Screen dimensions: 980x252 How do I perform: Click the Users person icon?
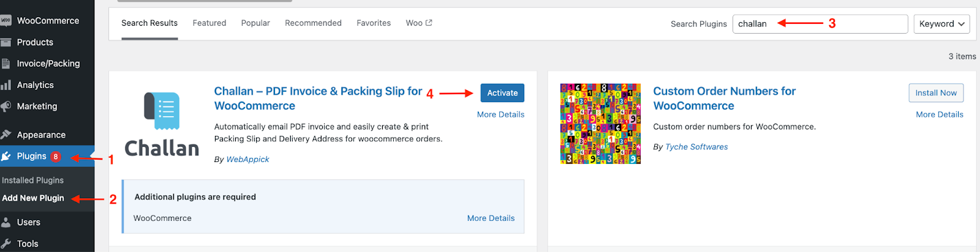[x=6, y=222]
